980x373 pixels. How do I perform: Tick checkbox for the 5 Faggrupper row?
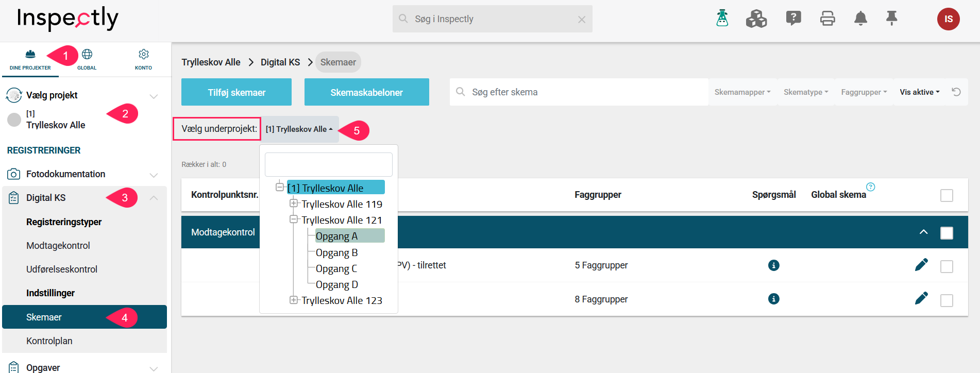pyautogui.click(x=947, y=266)
